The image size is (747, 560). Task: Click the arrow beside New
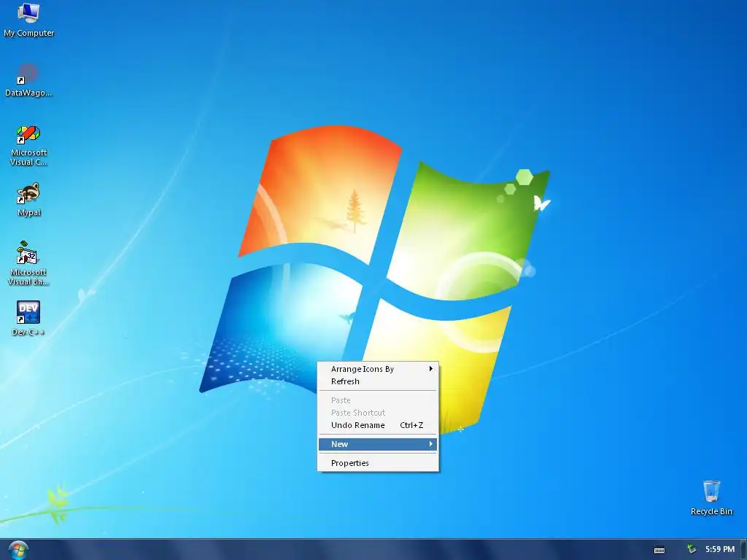click(430, 444)
